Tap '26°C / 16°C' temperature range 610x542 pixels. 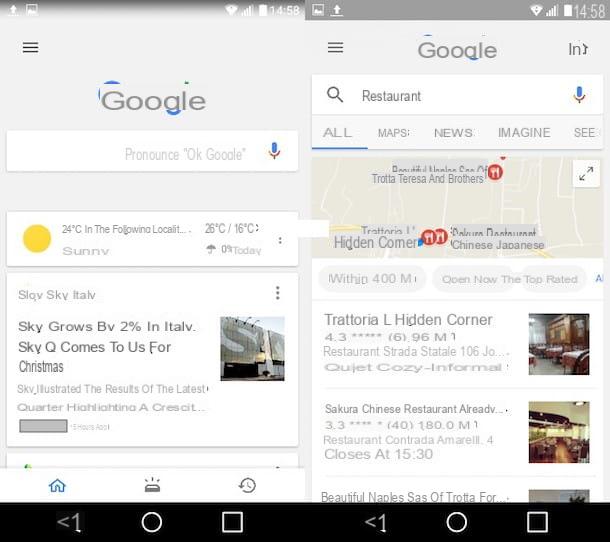pos(231,228)
